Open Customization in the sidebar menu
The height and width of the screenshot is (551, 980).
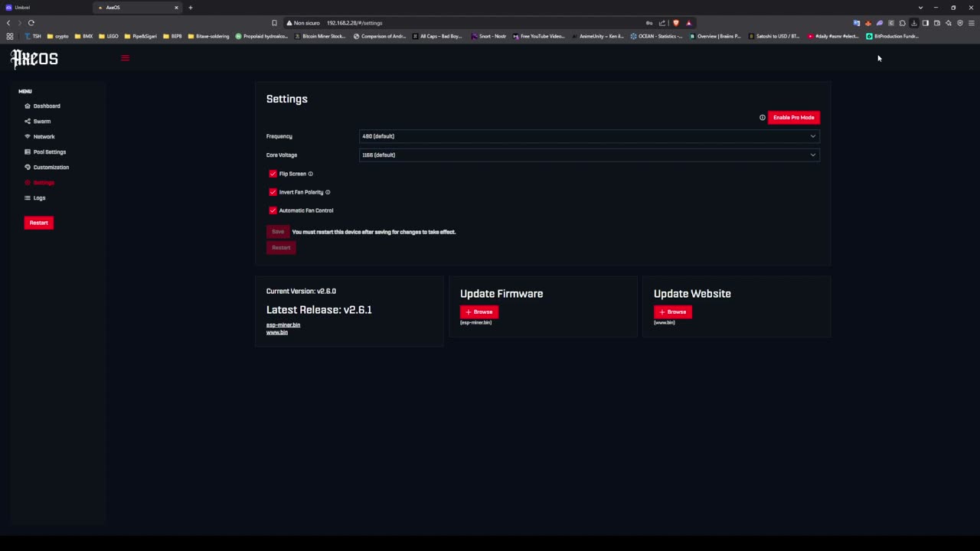(51, 167)
